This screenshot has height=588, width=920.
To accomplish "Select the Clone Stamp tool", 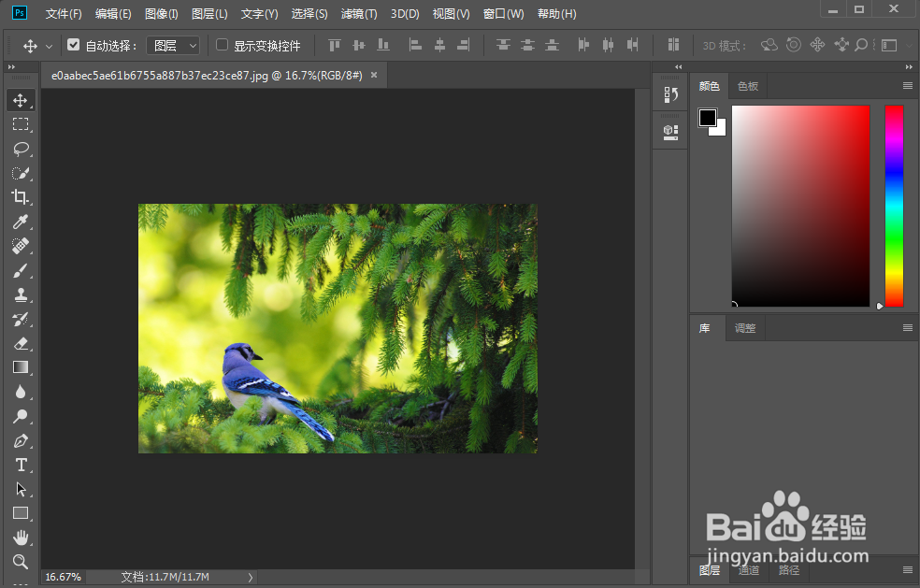I will click(x=21, y=294).
